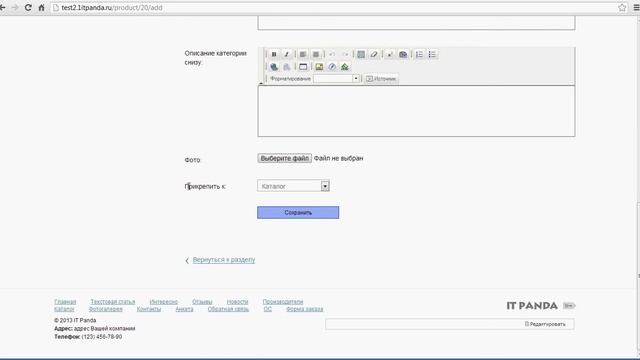Click the redo arrow in the editor toolbar

pyautogui.click(x=345, y=54)
